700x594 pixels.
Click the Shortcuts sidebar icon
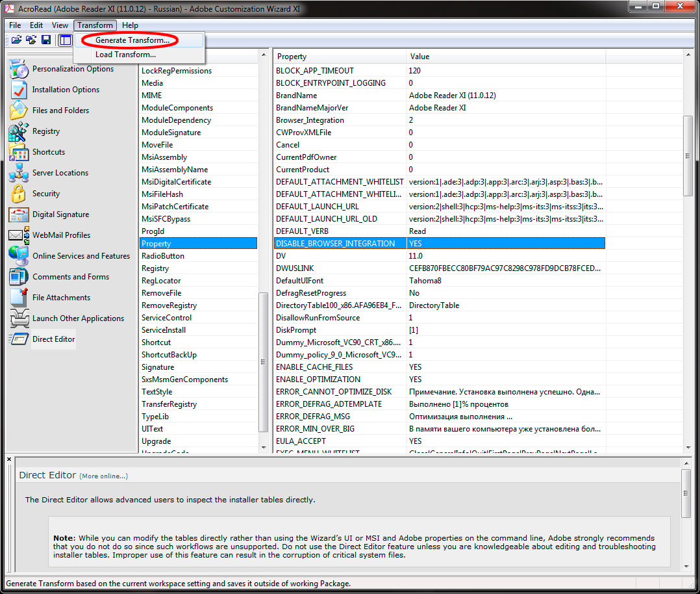point(19,152)
